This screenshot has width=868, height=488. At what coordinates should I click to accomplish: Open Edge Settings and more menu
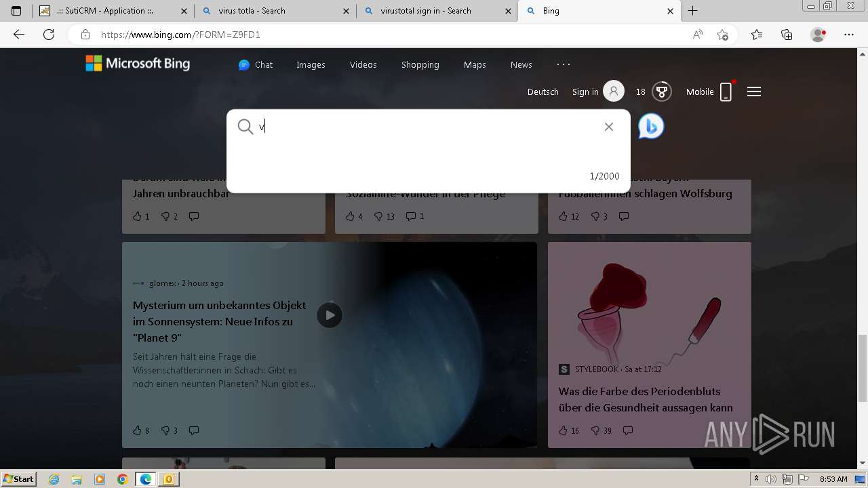(849, 35)
